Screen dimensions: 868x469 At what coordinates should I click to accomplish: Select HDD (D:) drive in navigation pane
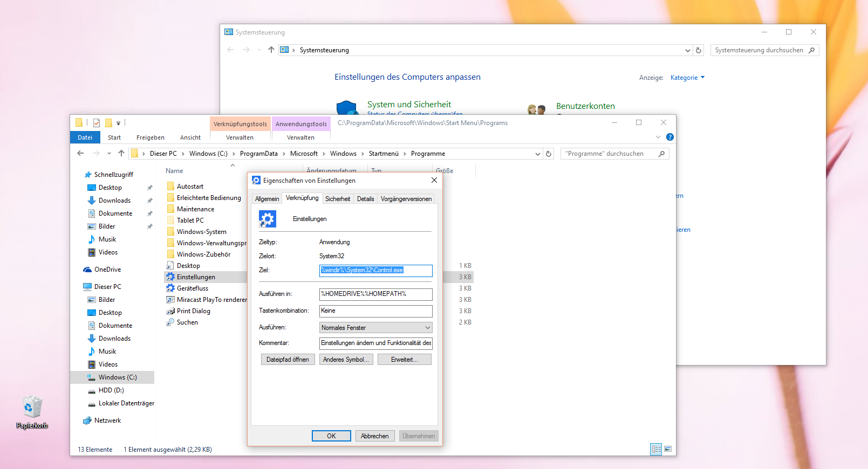(x=111, y=390)
